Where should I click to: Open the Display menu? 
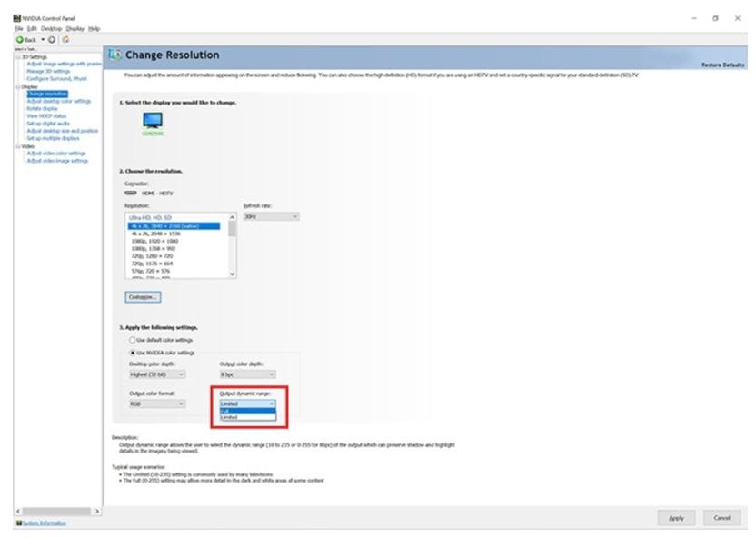tap(75, 29)
